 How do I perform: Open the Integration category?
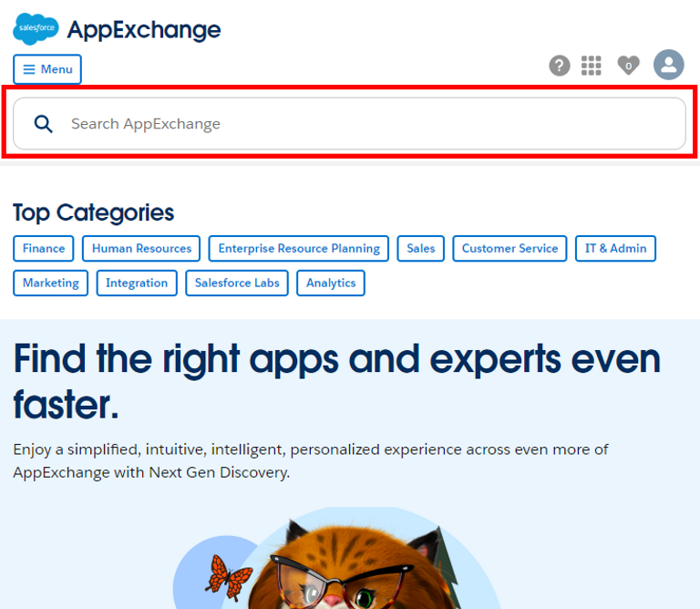click(x=137, y=283)
